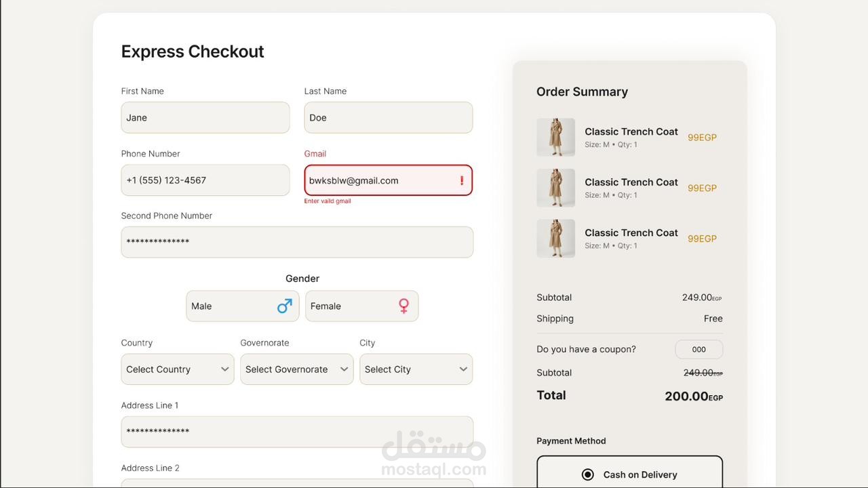Screen dimensions: 868x488
Task: Click the female gender symbol icon
Action: [403, 306]
